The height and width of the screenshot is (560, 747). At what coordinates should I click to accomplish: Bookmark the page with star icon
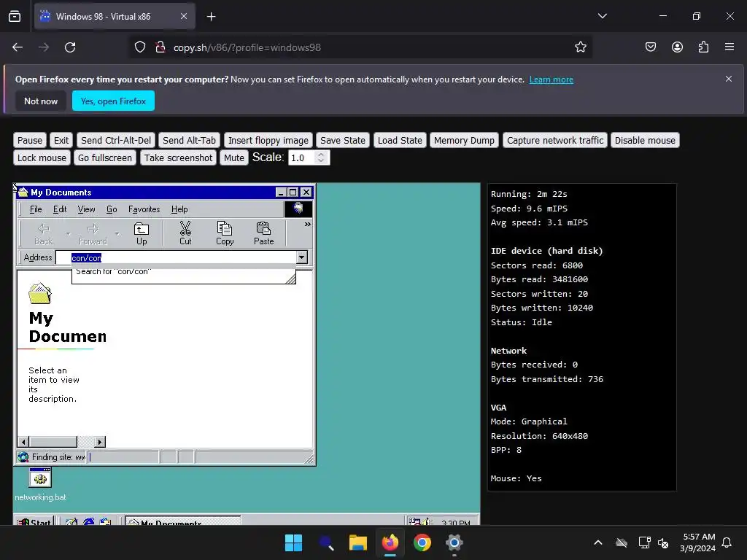(x=580, y=47)
